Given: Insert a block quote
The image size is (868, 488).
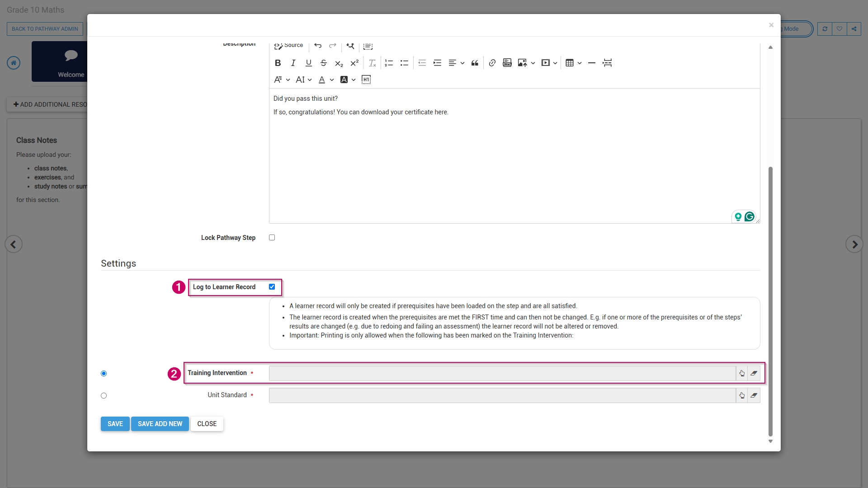Looking at the screenshot, I should click(x=475, y=63).
